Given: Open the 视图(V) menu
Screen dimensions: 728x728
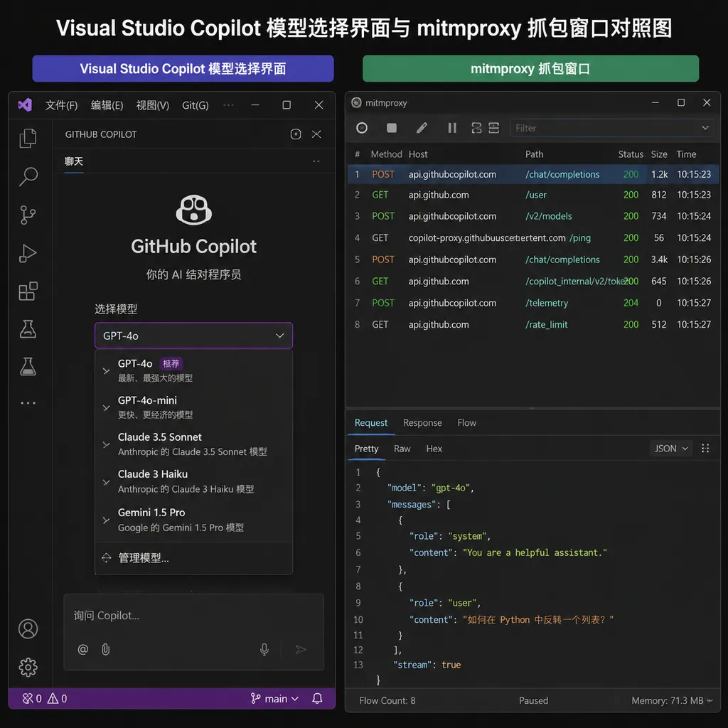Looking at the screenshot, I should [x=153, y=105].
